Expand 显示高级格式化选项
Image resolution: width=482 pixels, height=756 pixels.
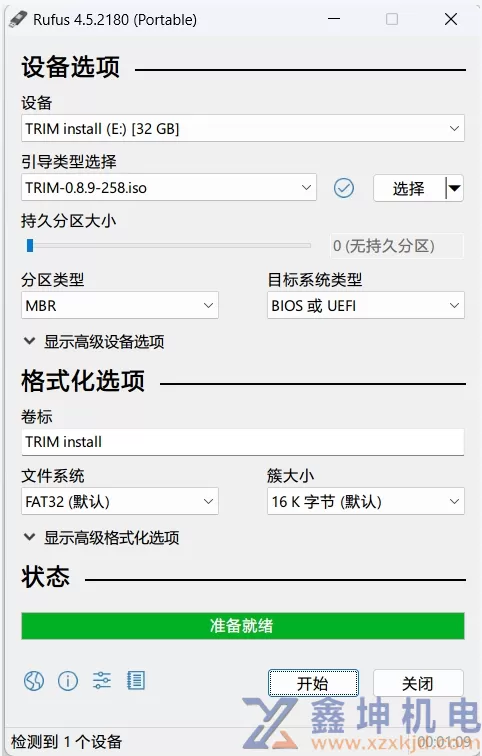click(x=102, y=538)
